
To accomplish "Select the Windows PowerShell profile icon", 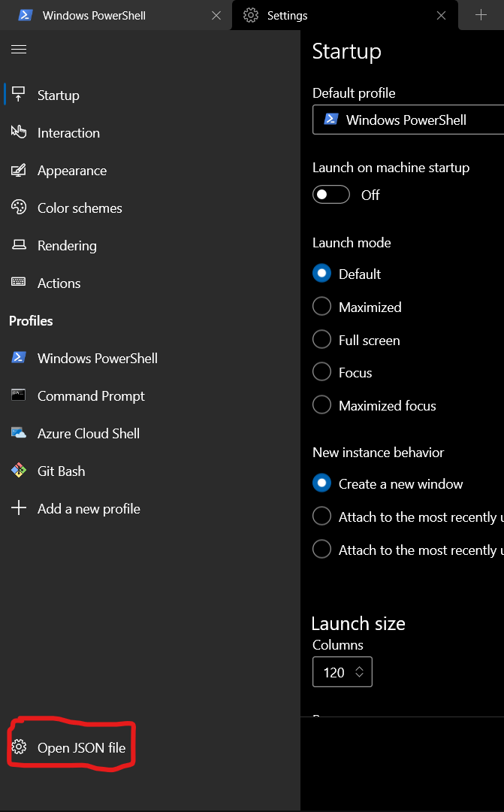I will [x=19, y=358].
